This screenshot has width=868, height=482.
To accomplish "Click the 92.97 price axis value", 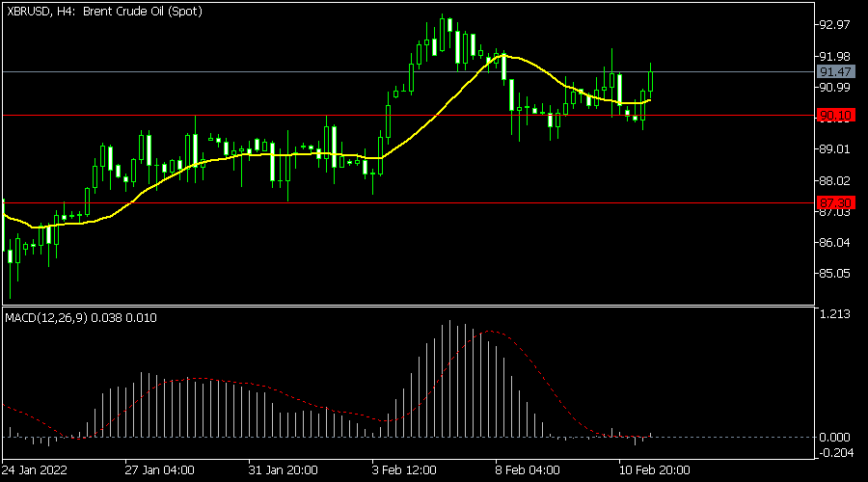I will tap(835, 25).
